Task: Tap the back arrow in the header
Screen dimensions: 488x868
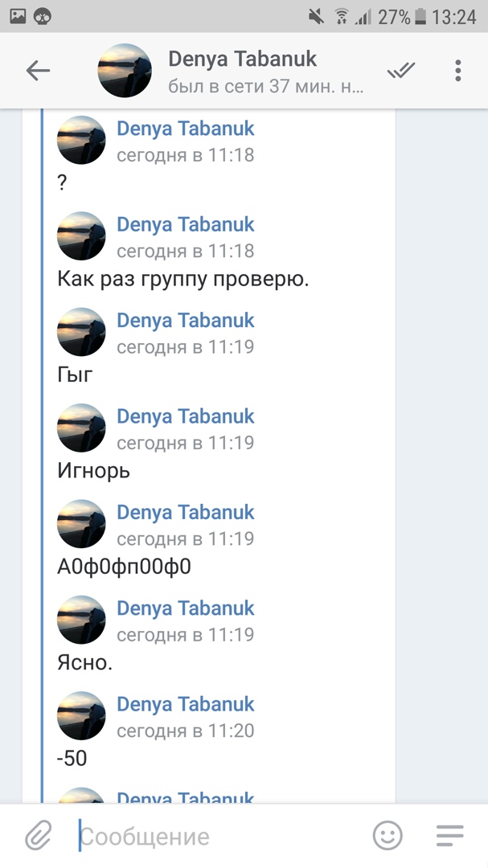Action: point(38,71)
